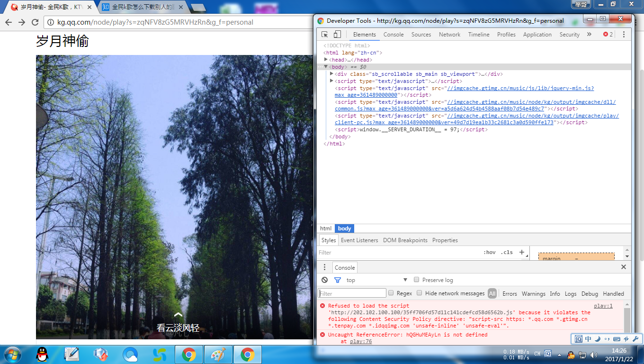Click the console Filter text field
Viewport: 644px width, 364px height.
click(352, 293)
